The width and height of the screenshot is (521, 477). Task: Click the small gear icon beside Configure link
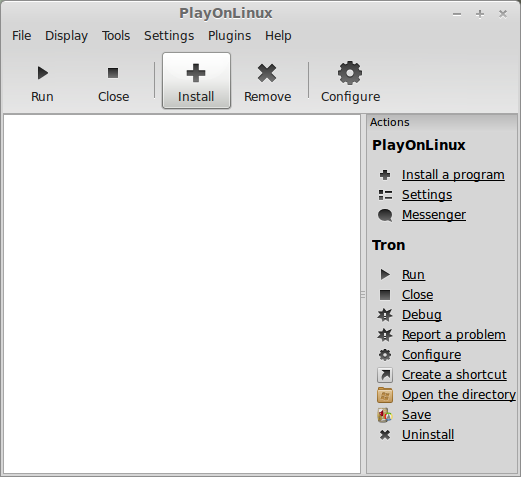385,355
